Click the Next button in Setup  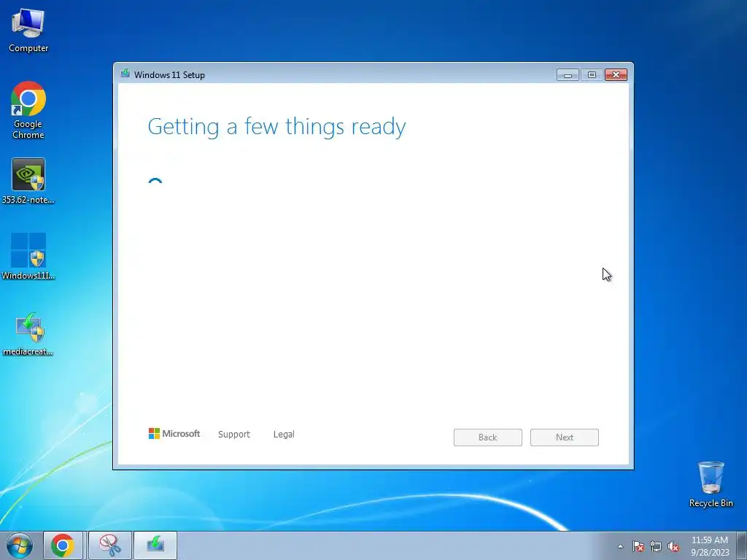point(565,437)
